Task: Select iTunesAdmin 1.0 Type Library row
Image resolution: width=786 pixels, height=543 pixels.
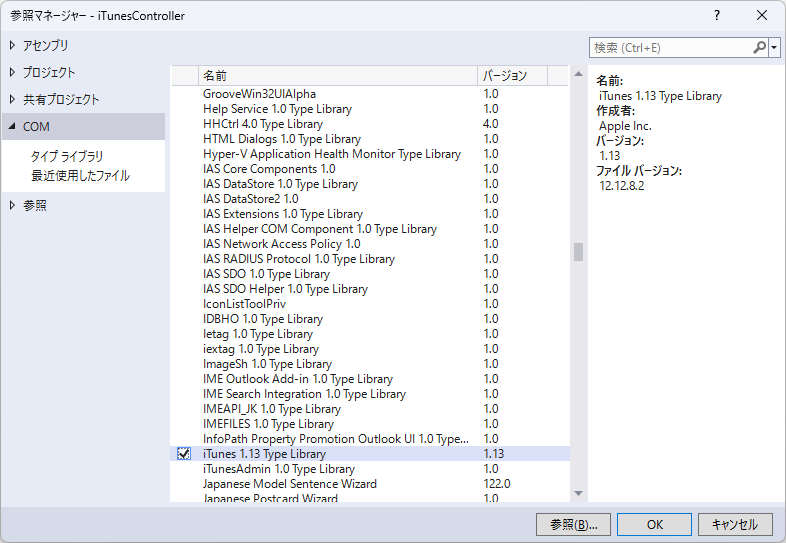Action: (x=278, y=469)
